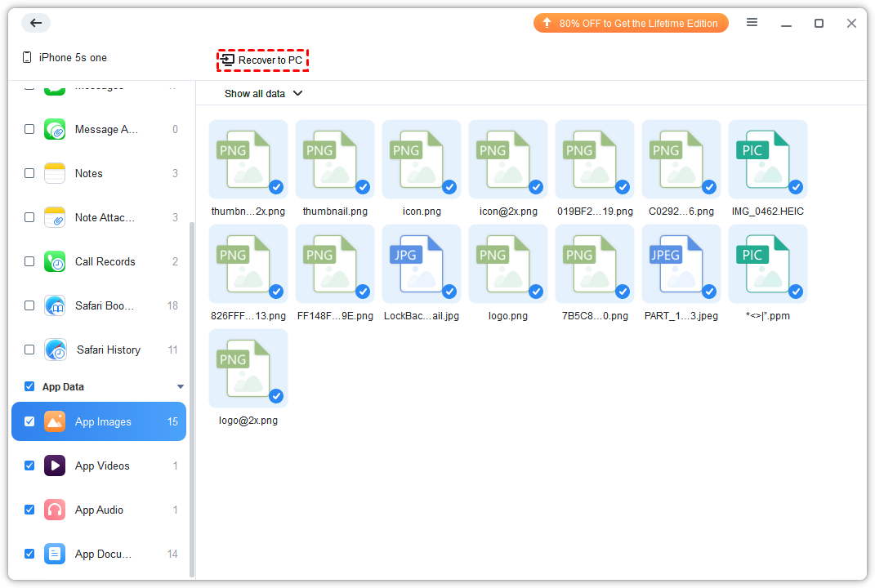Click the 80% OFF Lifetime Edition banner
875x588 pixels.
pyautogui.click(x=630, y=23)
